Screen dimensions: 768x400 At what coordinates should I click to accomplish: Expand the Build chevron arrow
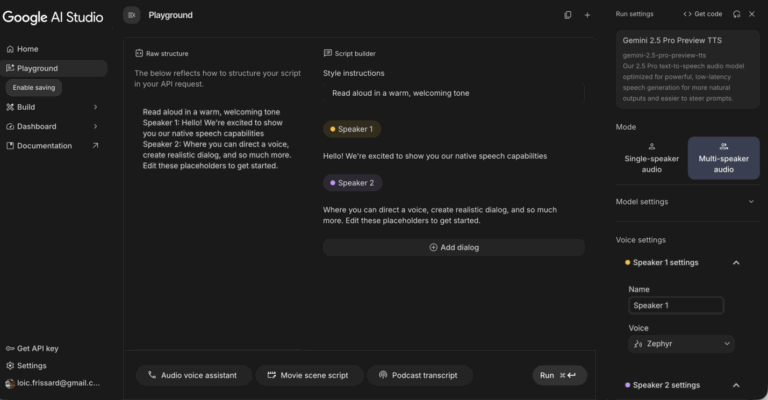pos(96,107)
